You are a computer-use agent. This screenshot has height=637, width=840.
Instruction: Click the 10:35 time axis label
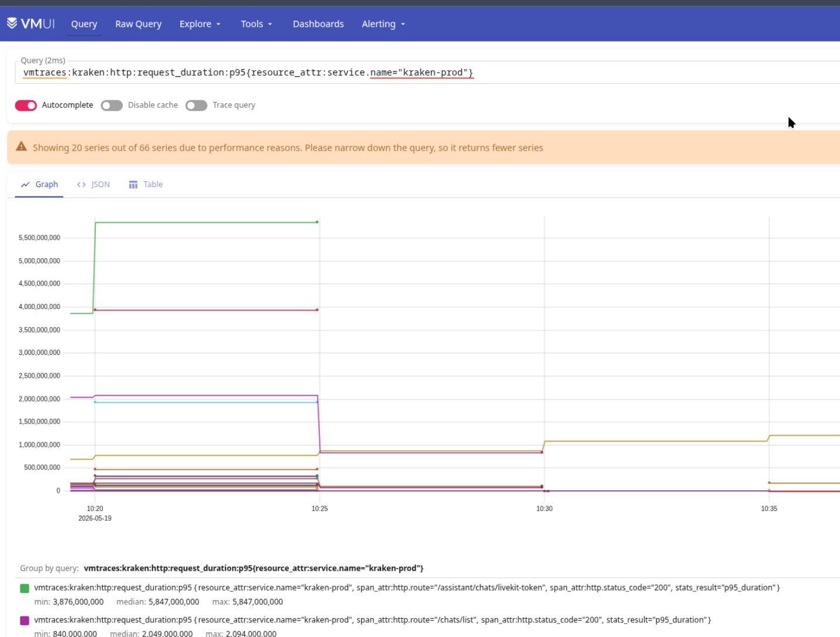pos(769,509)
